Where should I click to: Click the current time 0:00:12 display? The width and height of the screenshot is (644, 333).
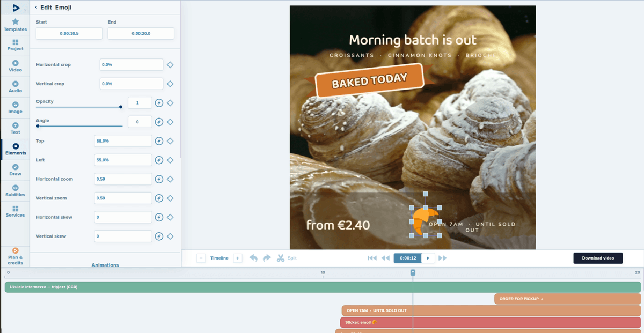click(x=408, y=258)
